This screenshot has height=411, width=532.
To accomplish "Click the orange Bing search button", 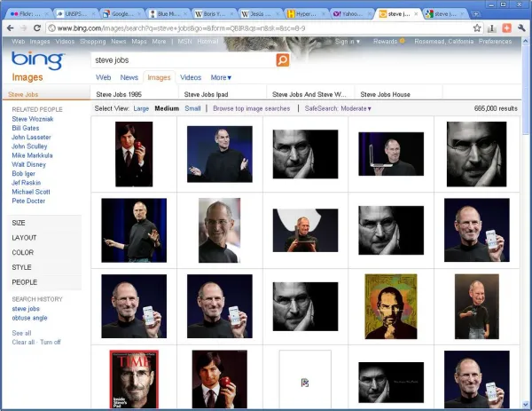I will [283, 59].
